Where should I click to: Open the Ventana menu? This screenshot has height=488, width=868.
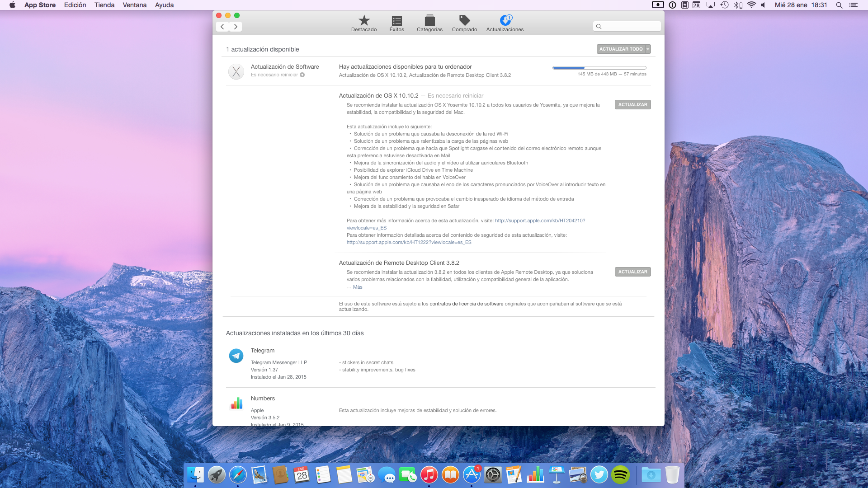pos(134,5)
